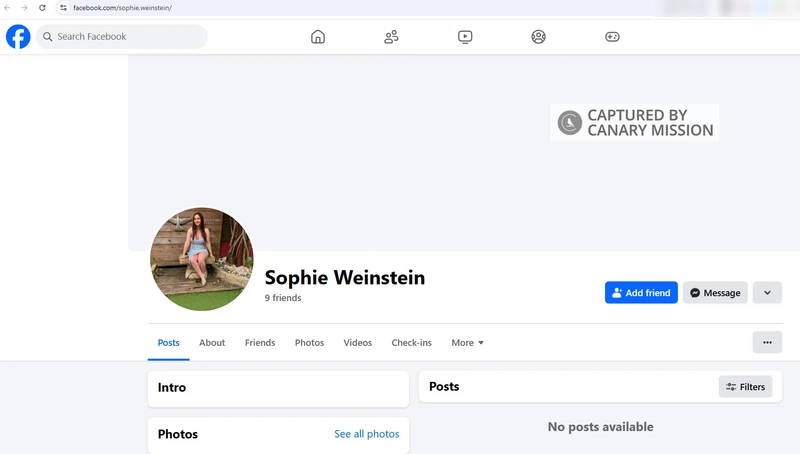
Task: Open the Friends icon in top navigation
Action: coord(391,37)
